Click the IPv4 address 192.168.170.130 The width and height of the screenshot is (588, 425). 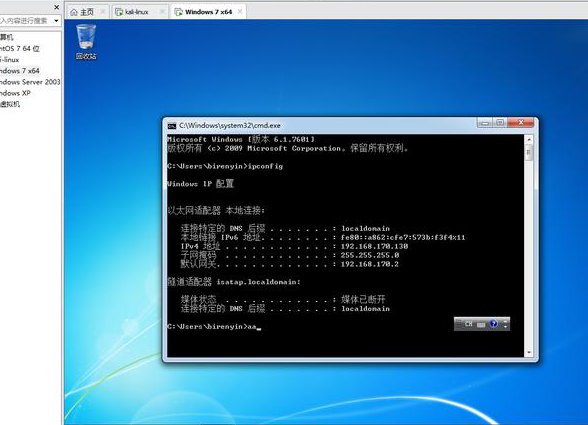[374, 246]
